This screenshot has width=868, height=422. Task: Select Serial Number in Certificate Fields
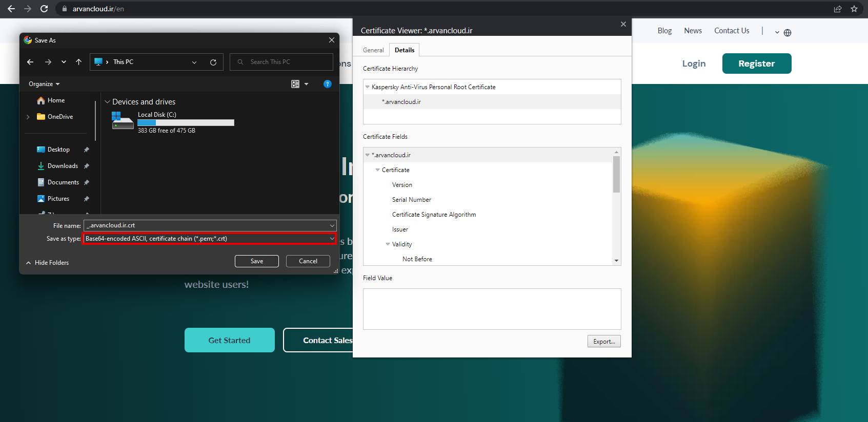click(412, 200)
